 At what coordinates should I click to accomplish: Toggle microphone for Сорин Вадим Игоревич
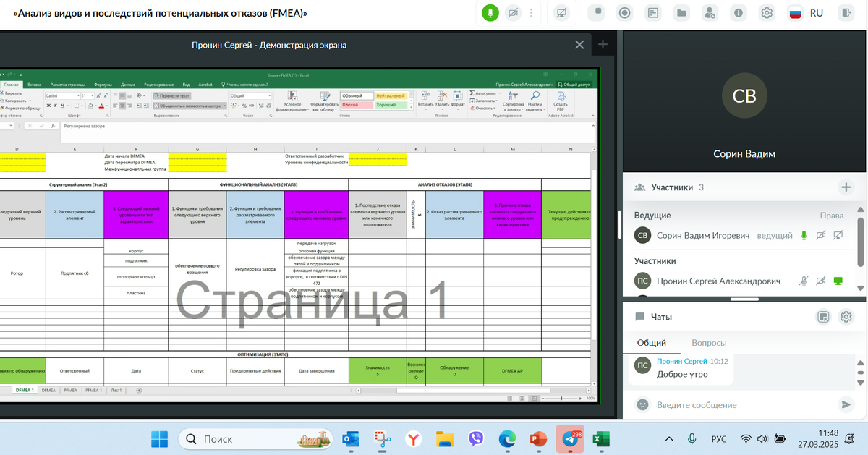point(804,236)
